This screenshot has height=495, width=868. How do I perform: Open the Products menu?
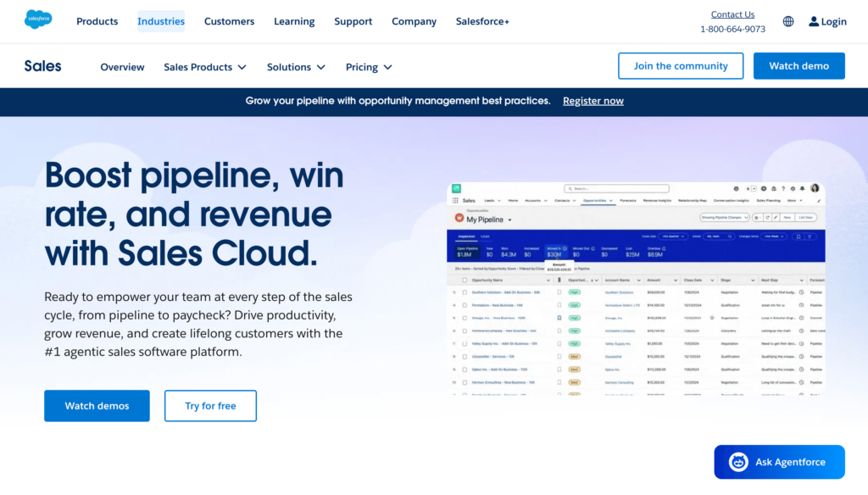pyautogui.click(x=97, y=21)
